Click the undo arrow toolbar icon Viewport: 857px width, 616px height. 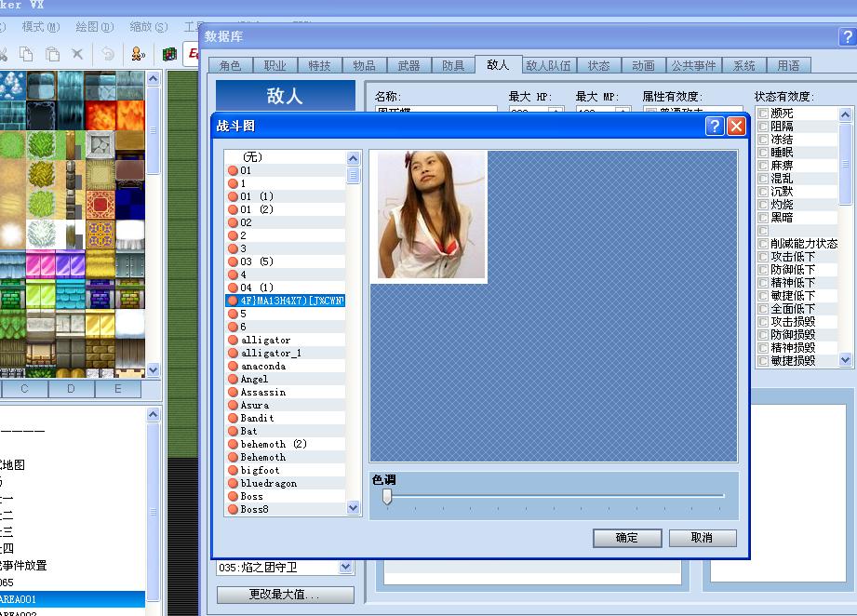(108, 54)
